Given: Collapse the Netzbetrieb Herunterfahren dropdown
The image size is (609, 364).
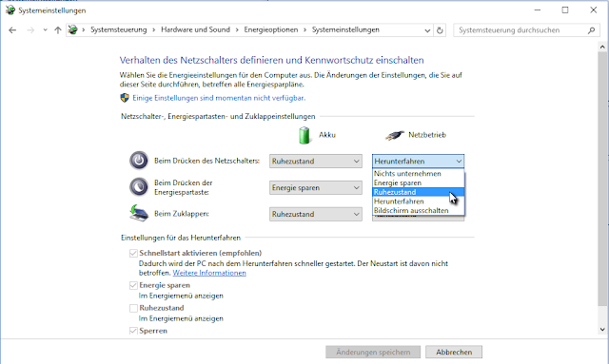Looking at the screenshot, I should [x=418, y=161].
